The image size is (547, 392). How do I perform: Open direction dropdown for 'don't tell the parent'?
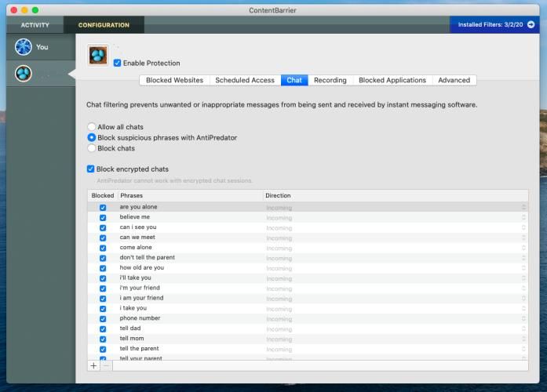523,258
